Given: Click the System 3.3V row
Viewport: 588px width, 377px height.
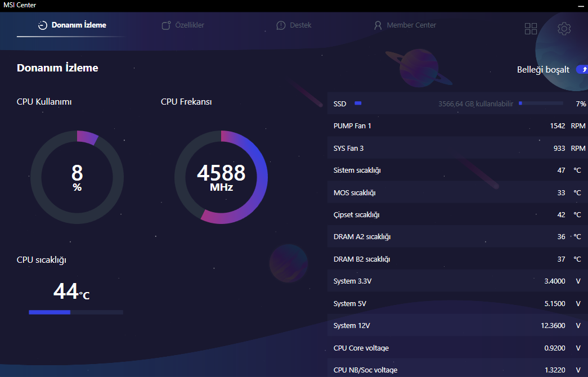Looking at the screenshot, I should tap(457, 281).
